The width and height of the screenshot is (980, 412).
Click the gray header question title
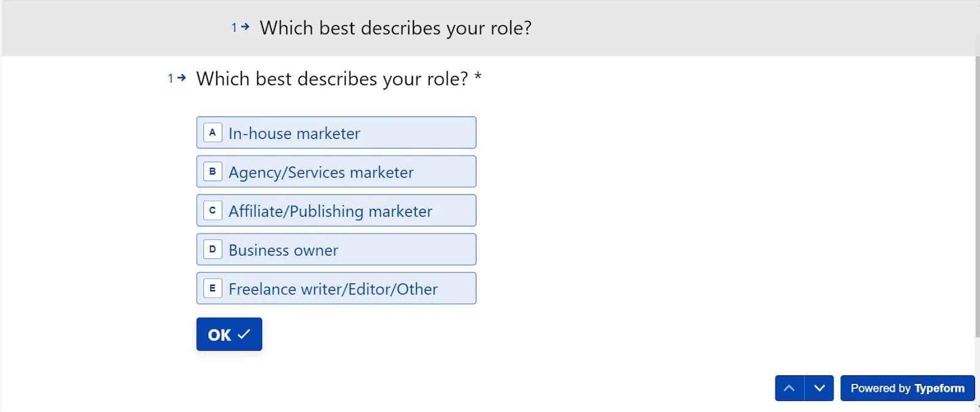396,28
